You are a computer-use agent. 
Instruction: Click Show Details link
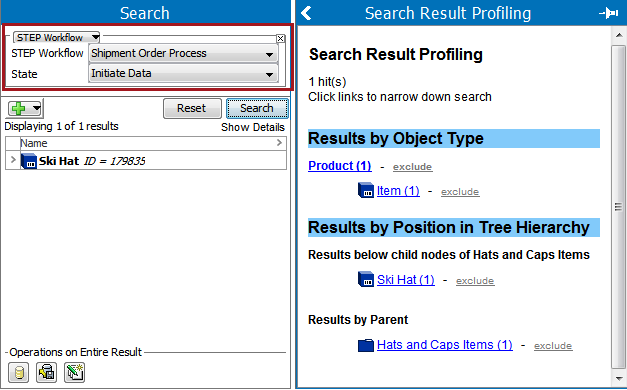tap(253, 127)
